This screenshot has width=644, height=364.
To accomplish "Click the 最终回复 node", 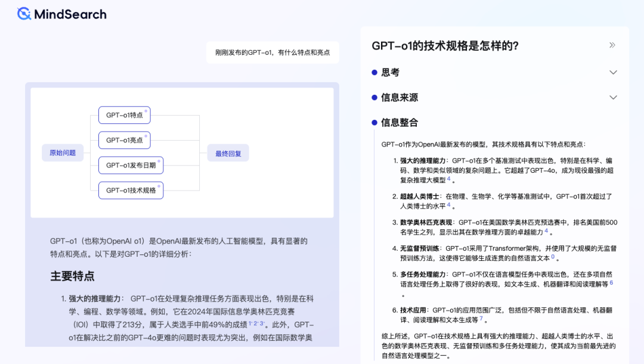I will (x=227, y=153).
